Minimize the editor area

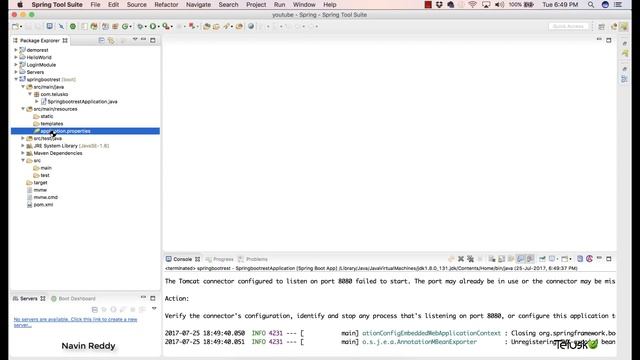pos(599,40)
